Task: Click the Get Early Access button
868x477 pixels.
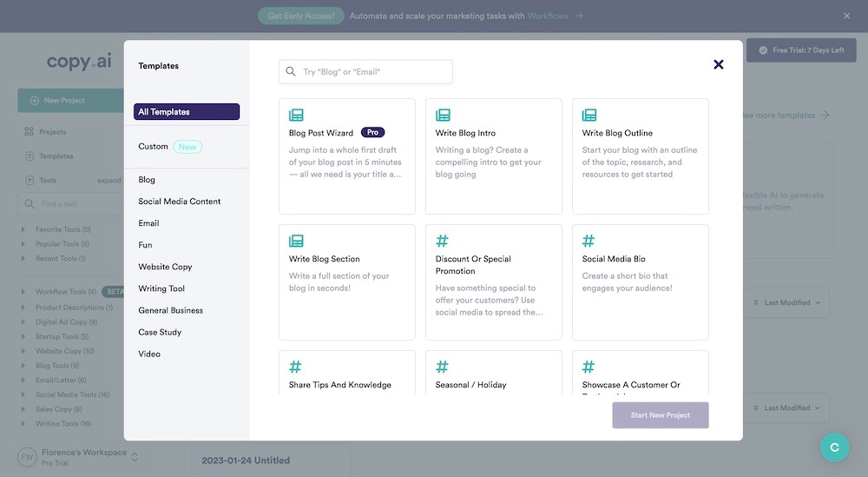Action: point(301,16)
